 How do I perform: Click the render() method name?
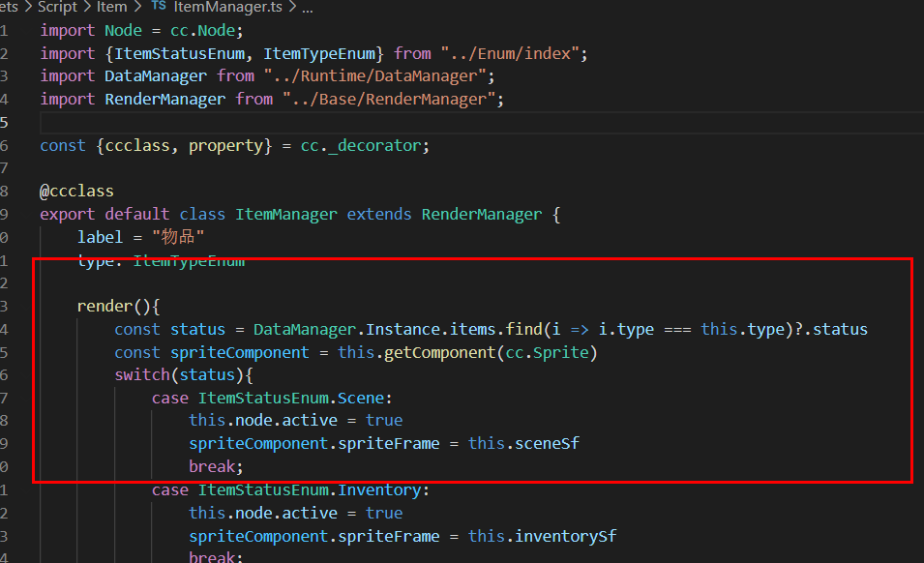(x=104, y=307)
